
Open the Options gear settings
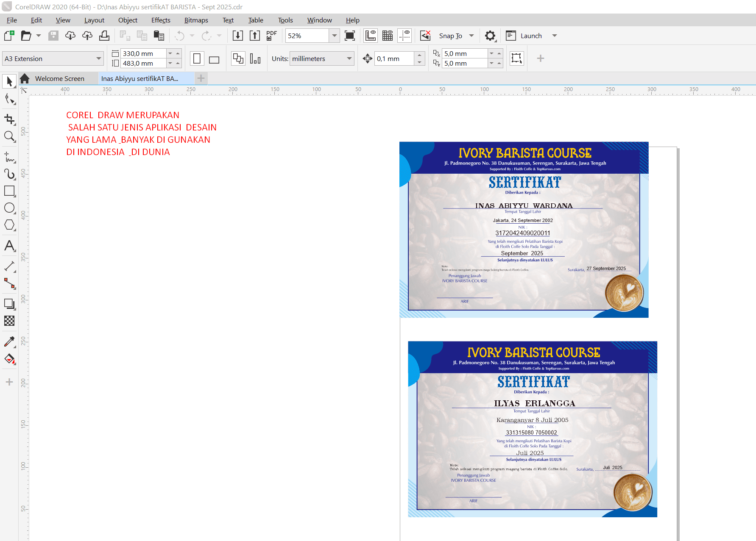coord(490,36)
